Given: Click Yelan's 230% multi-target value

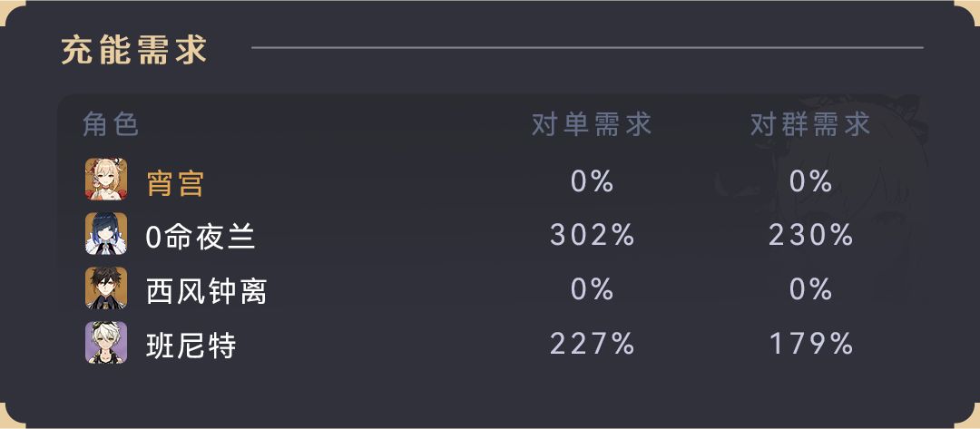Looking at the screenshot, I should (811, 236).
